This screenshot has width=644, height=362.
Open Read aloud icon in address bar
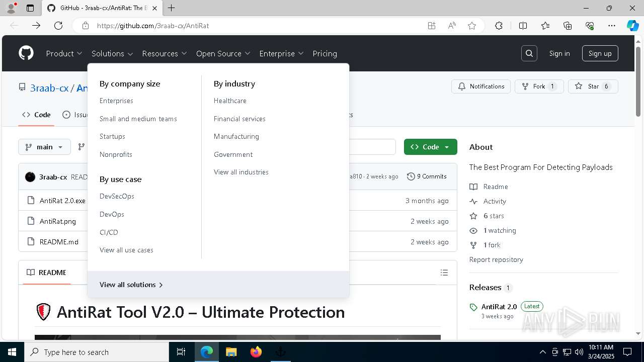(x=452, y=26)
